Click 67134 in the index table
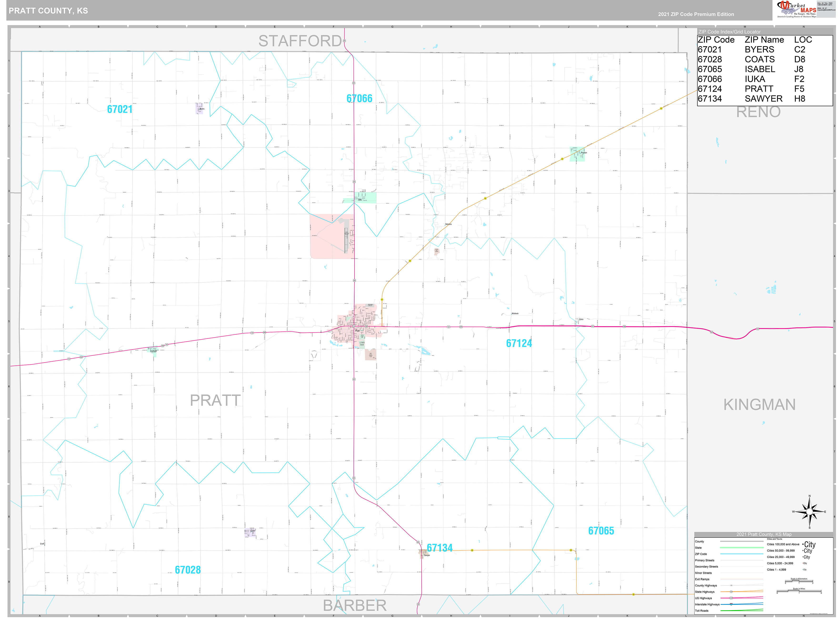The width and height of the screenshot is (840, 619). point(710,99)
